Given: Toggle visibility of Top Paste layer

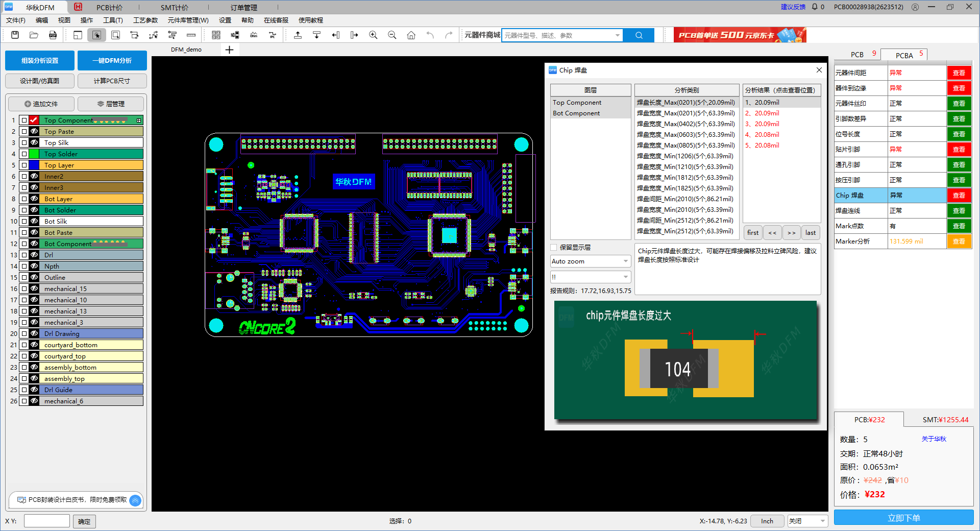Looking at the screenshot, I should coord(34,132).
